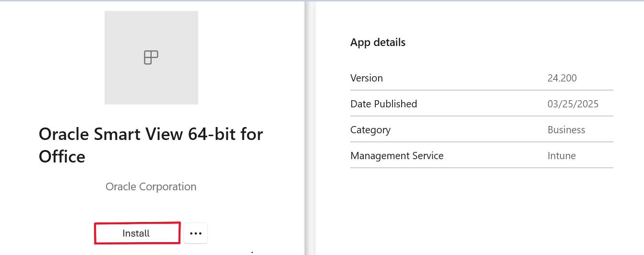Click the blank area below the details table
Screen dimensions: 644x255
(x=480, y=211)
